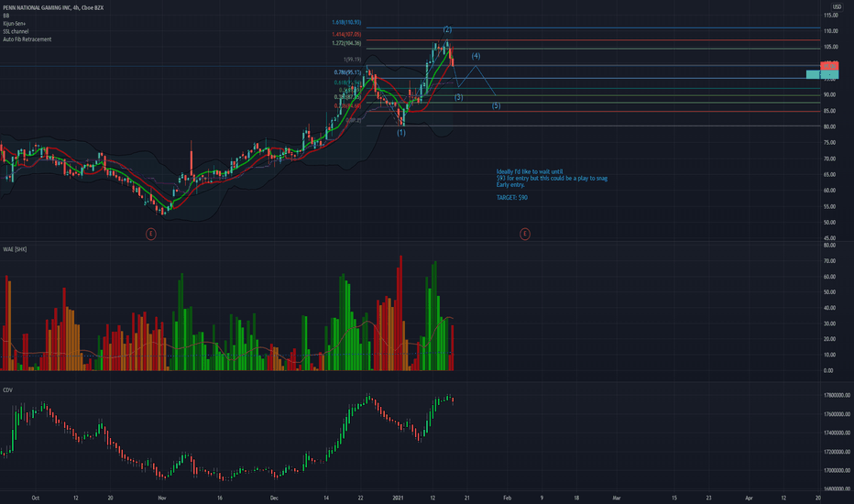This screenshot has width=854, height=504.
Task: Select the 'TARGET: $90' annotation
Action: point(512,198)
